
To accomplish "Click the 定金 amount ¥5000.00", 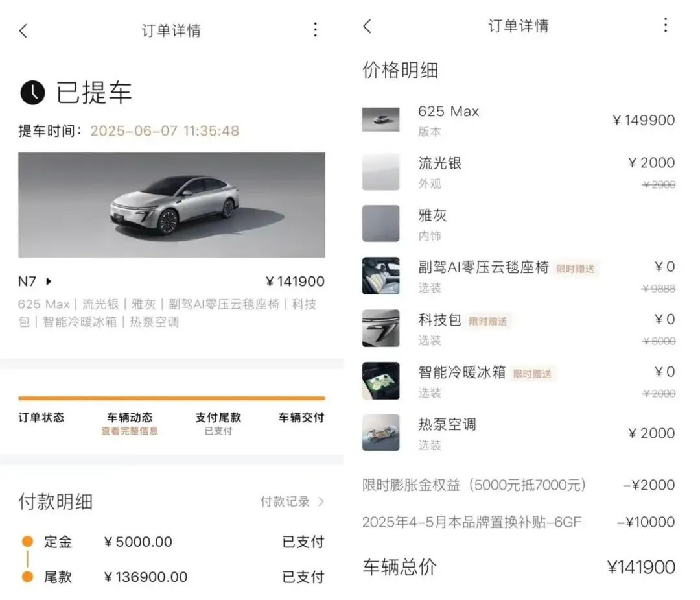I will tap(137, 542).
